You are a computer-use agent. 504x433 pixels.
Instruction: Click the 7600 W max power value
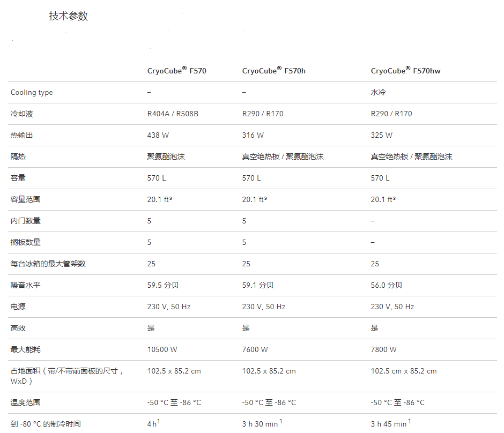[255, 349]
